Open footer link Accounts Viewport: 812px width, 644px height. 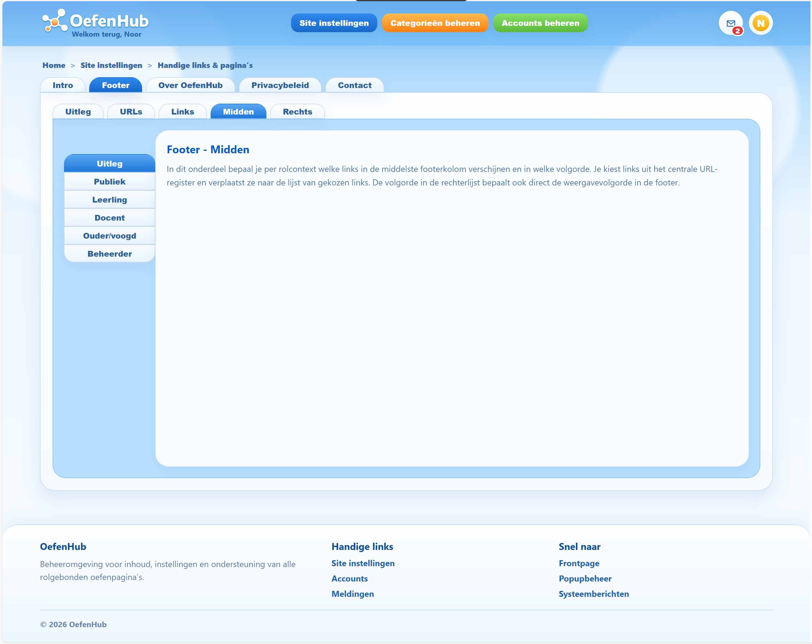point(349,579)
